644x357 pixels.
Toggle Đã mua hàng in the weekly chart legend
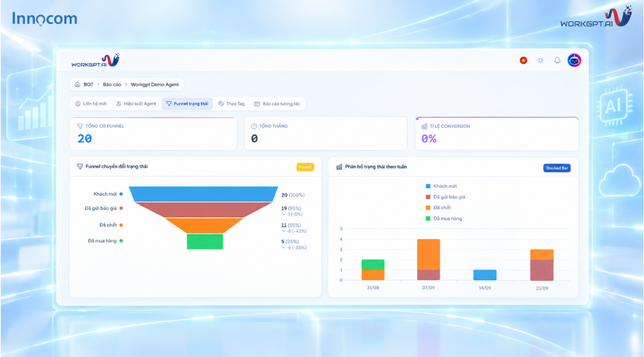tap(444, 218)
